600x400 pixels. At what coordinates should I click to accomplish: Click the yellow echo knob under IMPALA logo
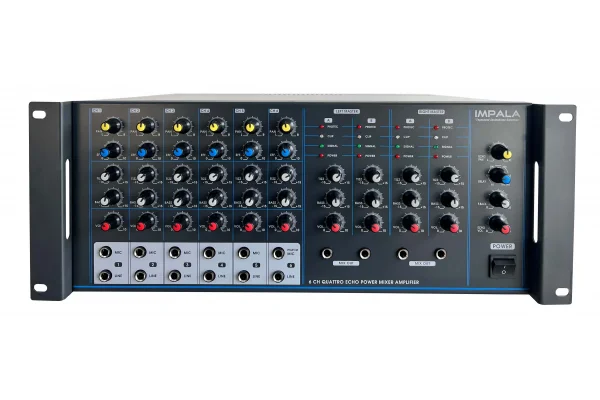[x=501, y=152]
